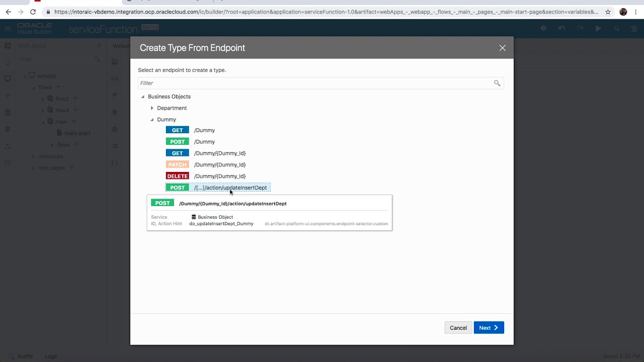Click do_updateInsertDept_Dummy hint text
Image resolution: width=644 pixels, height=362 pixels.
[221, 224]
